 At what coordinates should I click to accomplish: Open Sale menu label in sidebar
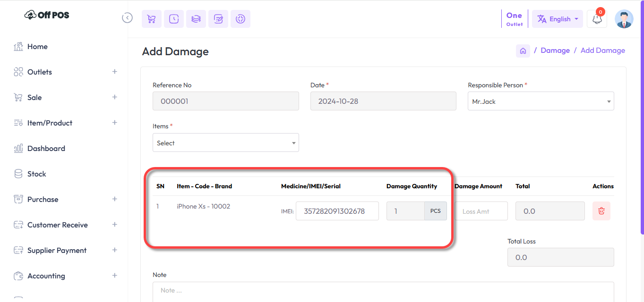[x=34, y=97]
